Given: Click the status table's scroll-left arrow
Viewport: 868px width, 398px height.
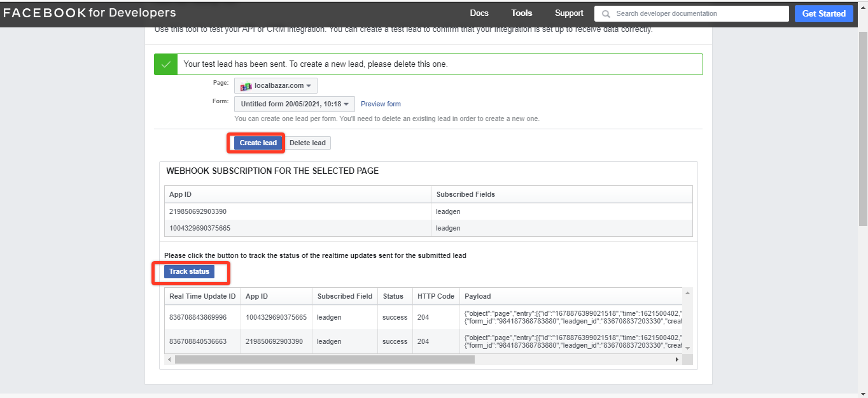Looking at the screenshot, I should click(169, 359).
